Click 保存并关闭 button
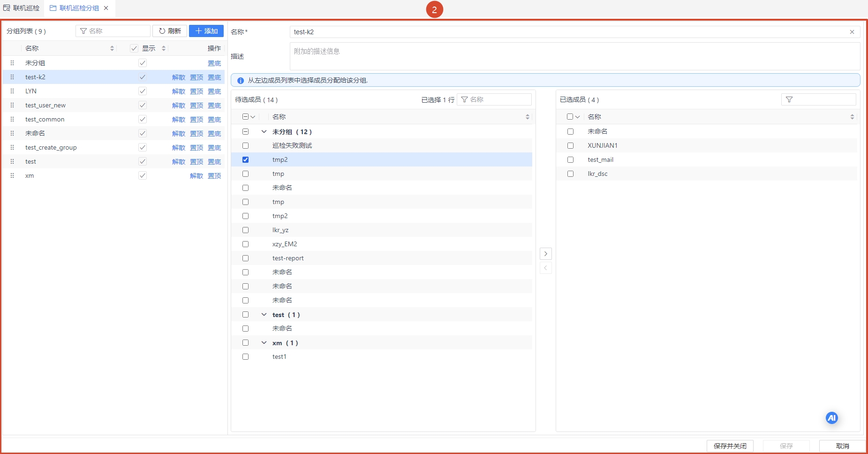Viewport: 868px width, 454px height. click(730, 446)
